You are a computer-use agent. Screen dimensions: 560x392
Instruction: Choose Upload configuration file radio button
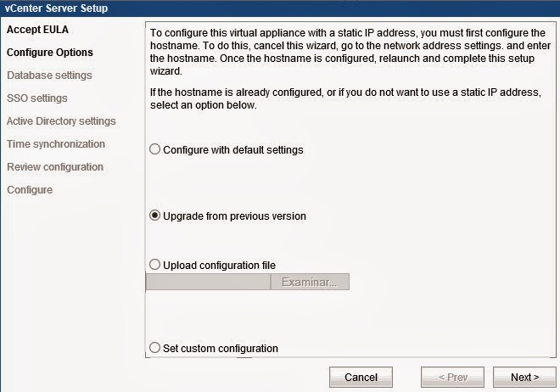[x=154, y=265]
